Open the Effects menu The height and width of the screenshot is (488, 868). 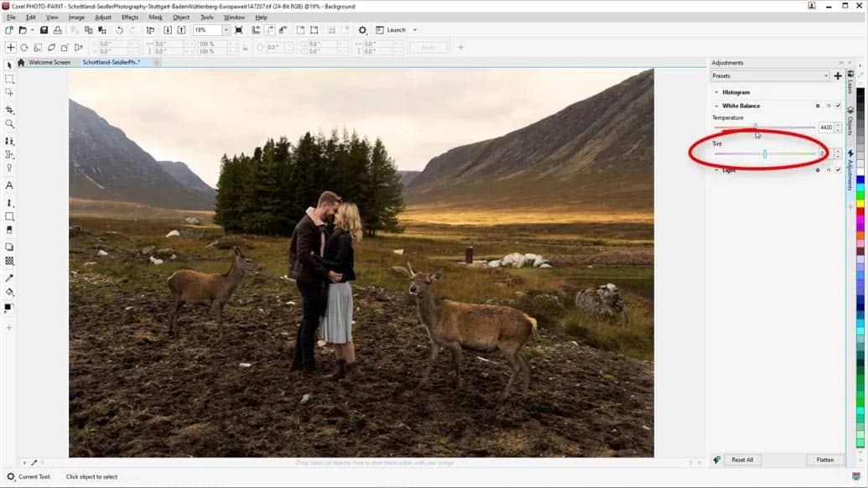click(130, 17)
